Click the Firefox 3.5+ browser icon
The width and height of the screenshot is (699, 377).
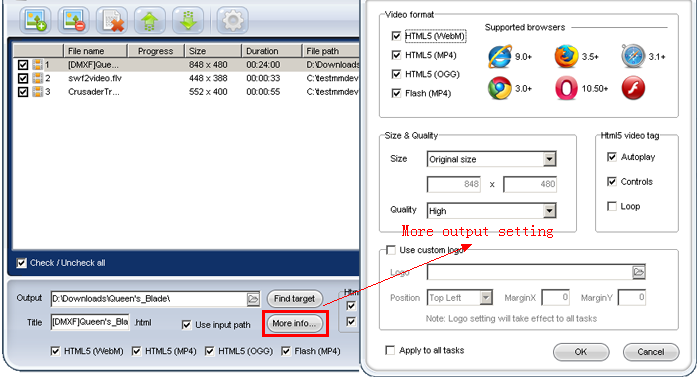coord(566,57)
